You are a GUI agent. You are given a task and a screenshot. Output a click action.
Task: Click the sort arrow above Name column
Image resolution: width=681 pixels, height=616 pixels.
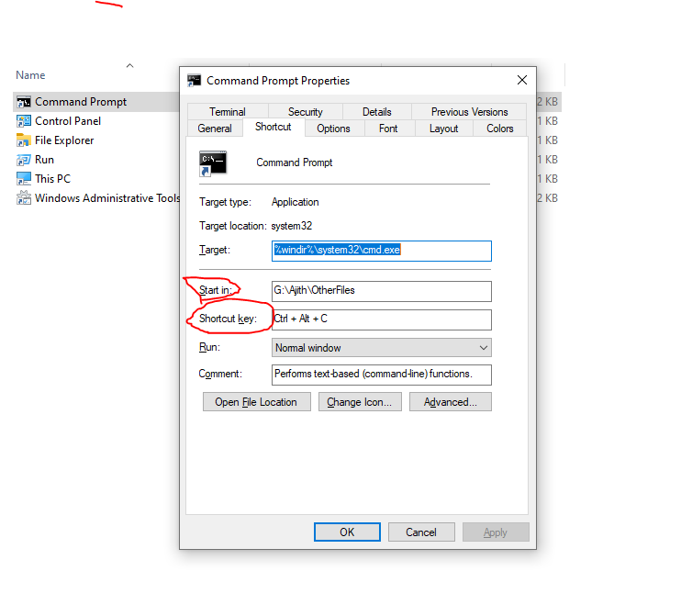[129, 65]
